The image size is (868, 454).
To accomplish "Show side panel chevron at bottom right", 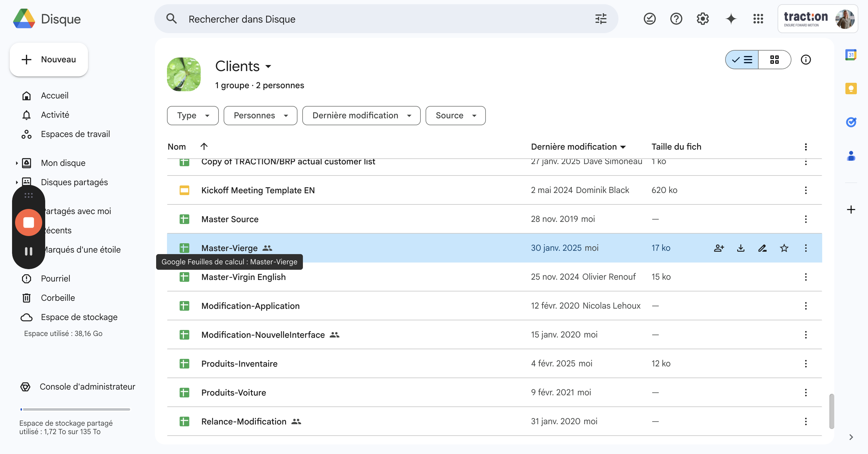I will 851,437.
